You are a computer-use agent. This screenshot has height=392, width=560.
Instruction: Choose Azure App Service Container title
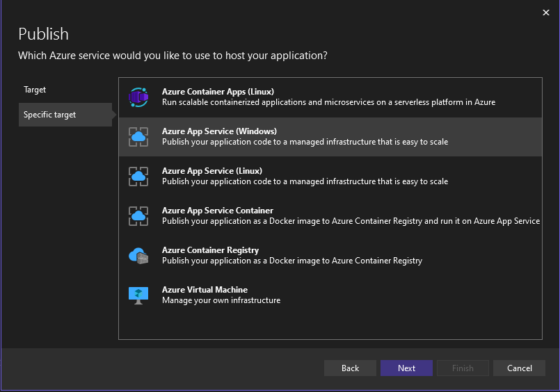click(218, 211)
